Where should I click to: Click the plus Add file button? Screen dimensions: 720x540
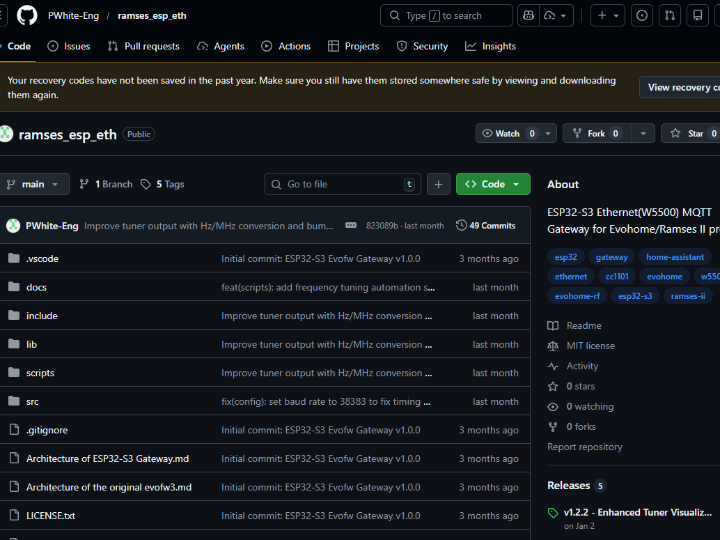438,184
